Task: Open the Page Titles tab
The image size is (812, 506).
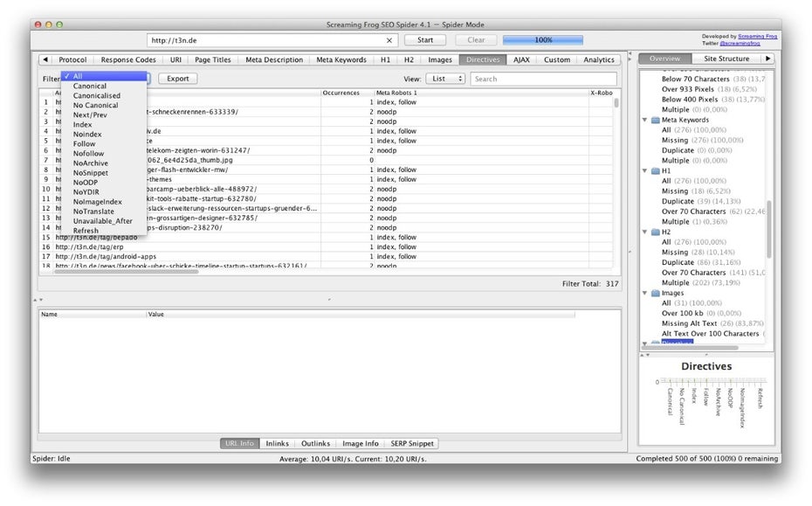Action: [213, 59]
